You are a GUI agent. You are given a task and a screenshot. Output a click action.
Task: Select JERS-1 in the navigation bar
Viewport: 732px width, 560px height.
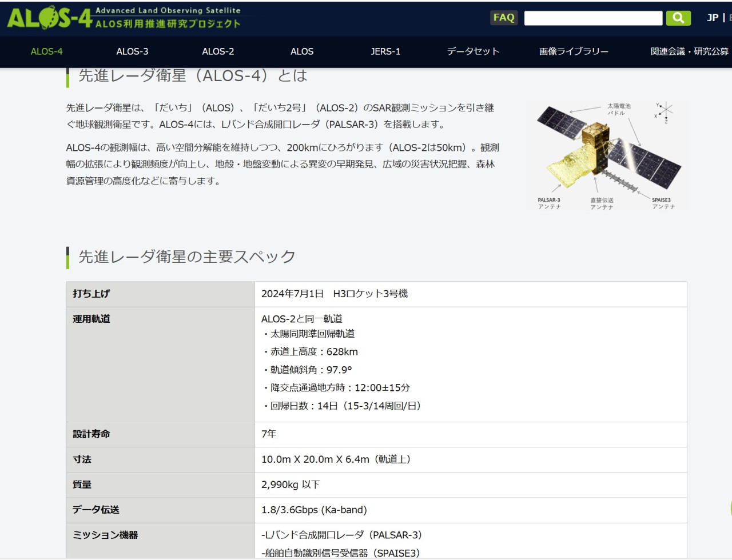coord(385,51)
